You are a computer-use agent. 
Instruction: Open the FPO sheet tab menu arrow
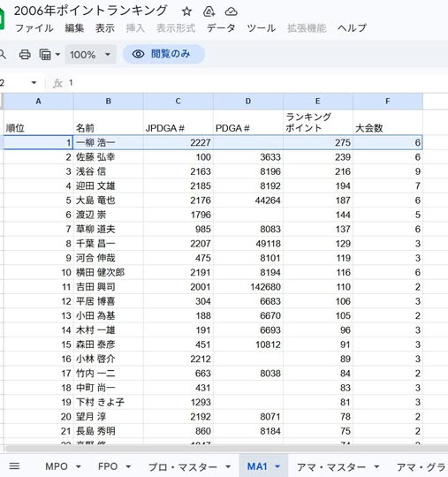pyautogui.click(x=128, y=466)
